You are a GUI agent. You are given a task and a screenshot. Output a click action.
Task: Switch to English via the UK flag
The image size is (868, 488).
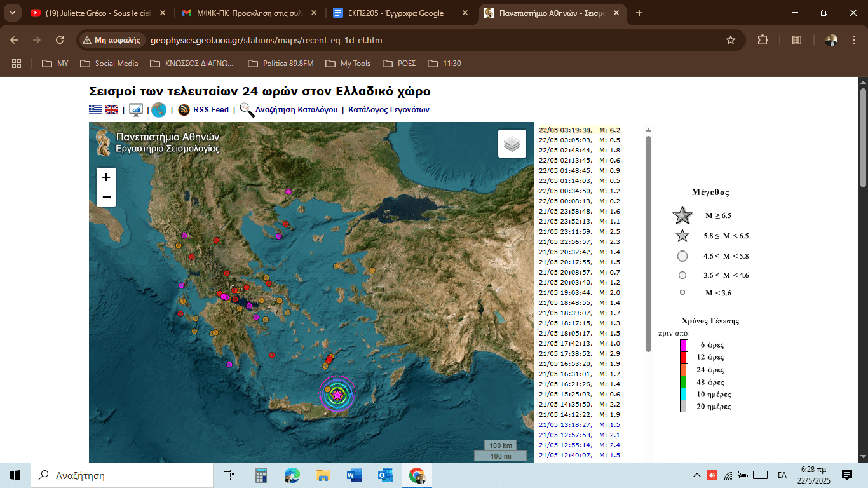tap(112, 110)
